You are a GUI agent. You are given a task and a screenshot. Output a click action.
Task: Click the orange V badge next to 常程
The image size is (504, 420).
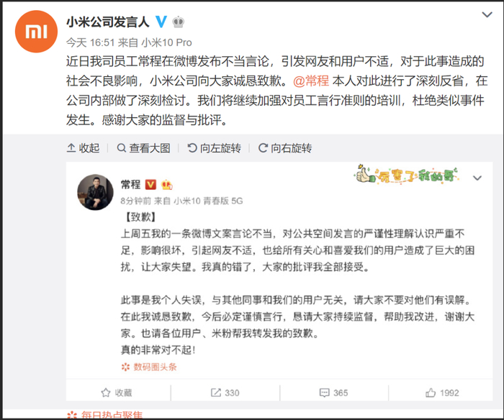[x=150, y=185]
